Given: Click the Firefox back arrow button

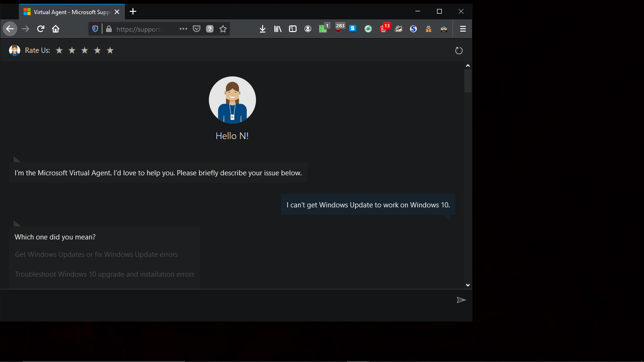Looking at the screenshot, I should pos(10,29).
